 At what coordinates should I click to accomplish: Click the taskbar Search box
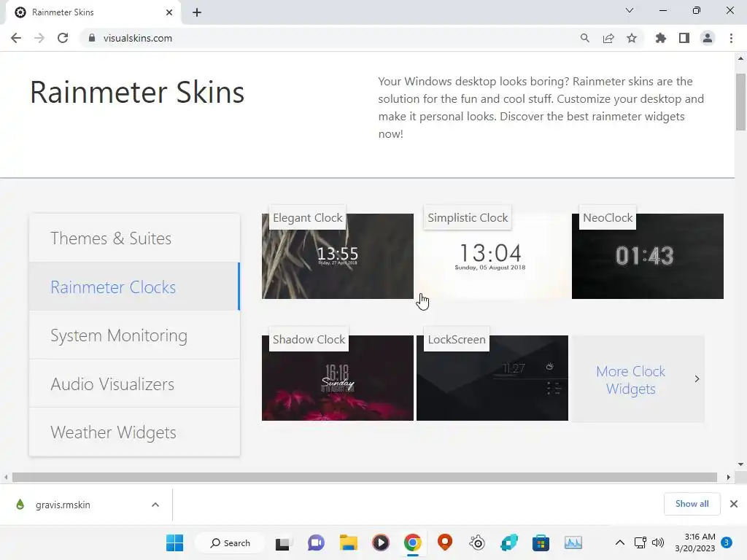(x=230, y=542)
